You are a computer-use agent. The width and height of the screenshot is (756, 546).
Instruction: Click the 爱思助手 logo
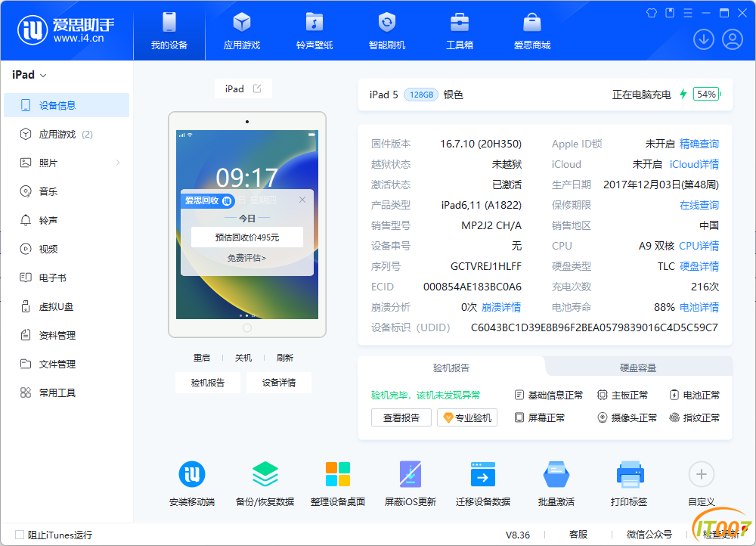[66, 30]
